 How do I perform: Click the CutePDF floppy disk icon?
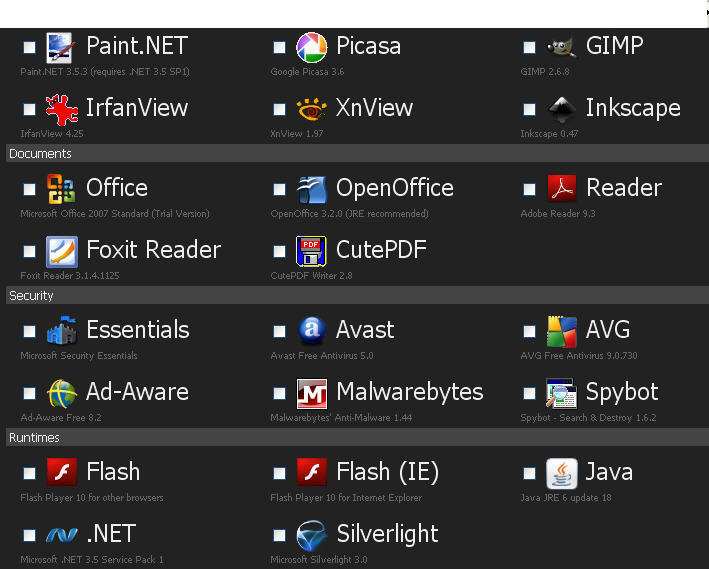coord(311,251)
